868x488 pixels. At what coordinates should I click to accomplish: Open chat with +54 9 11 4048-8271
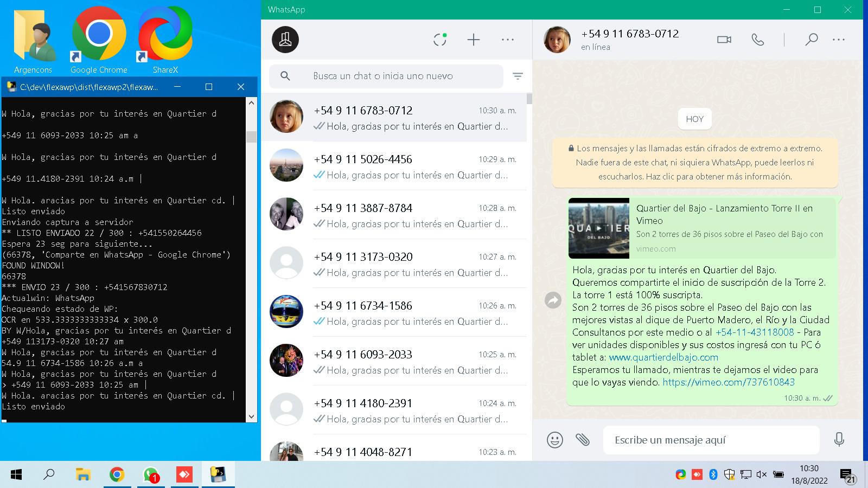coord(394,448)
